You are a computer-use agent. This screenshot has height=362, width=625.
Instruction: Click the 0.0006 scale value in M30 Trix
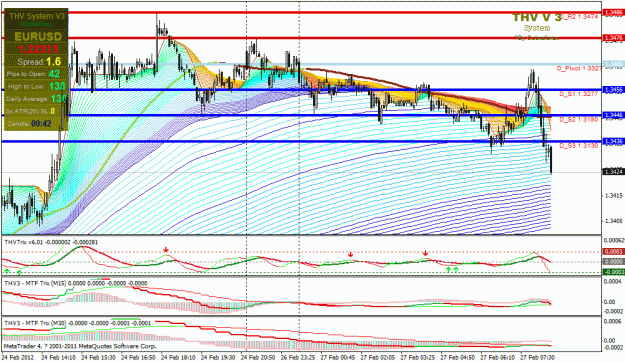613,321
